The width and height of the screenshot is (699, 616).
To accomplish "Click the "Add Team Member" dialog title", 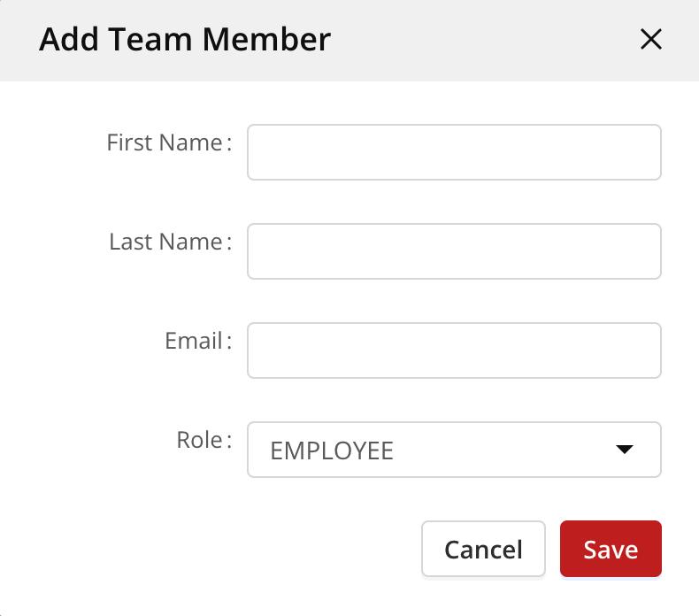I will click(185, 39).
